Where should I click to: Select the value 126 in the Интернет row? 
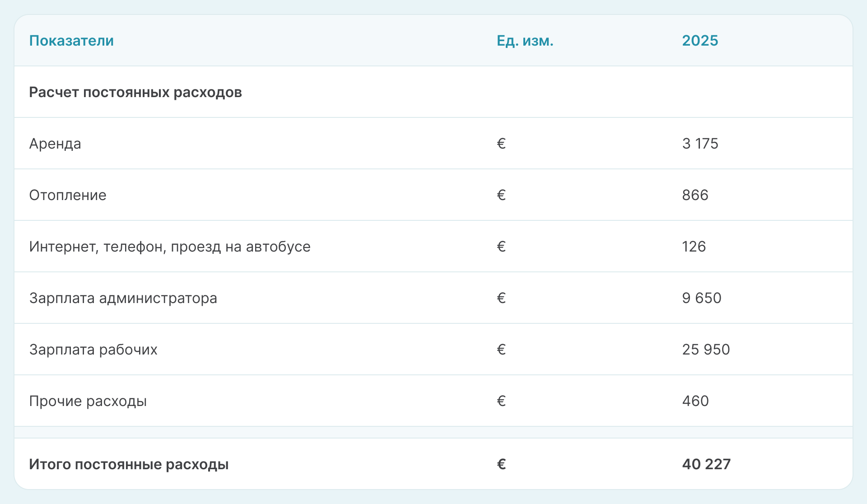click(694, 247)
